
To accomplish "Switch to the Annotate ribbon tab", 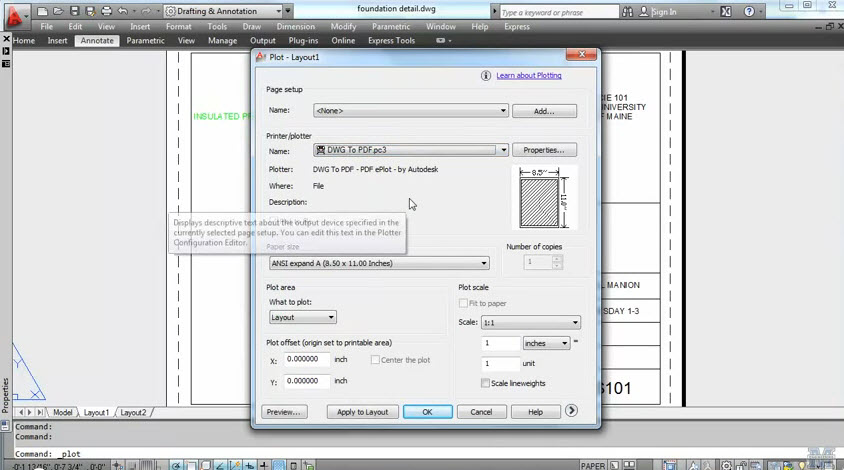I will (97, 40).
